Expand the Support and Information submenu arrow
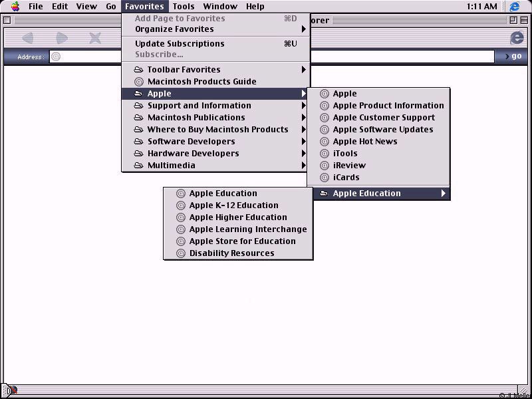Image resolution: width=532 pixels, height=399 pixels. [x=304, y=106]
